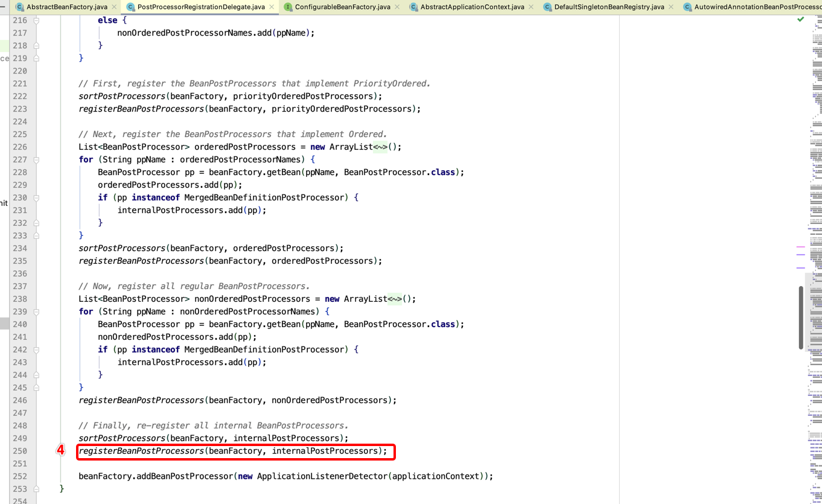
Task: Click line number 251 in the gutter
Action: tap(20, 464)
